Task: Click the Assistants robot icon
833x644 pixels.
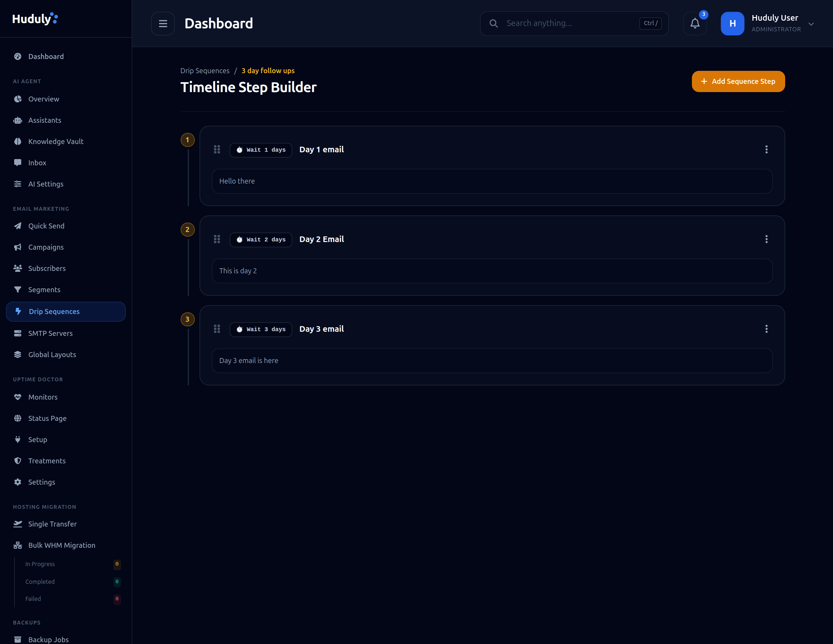Action: pyautogui.click(x=17, y=120)
